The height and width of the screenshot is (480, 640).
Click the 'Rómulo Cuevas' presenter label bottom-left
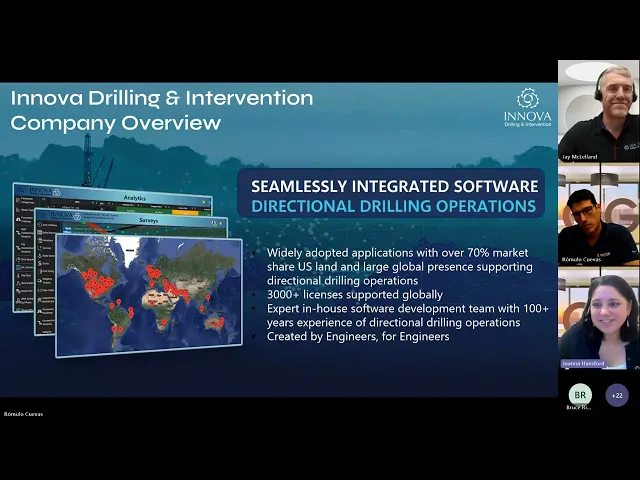(x=23, y=414)
